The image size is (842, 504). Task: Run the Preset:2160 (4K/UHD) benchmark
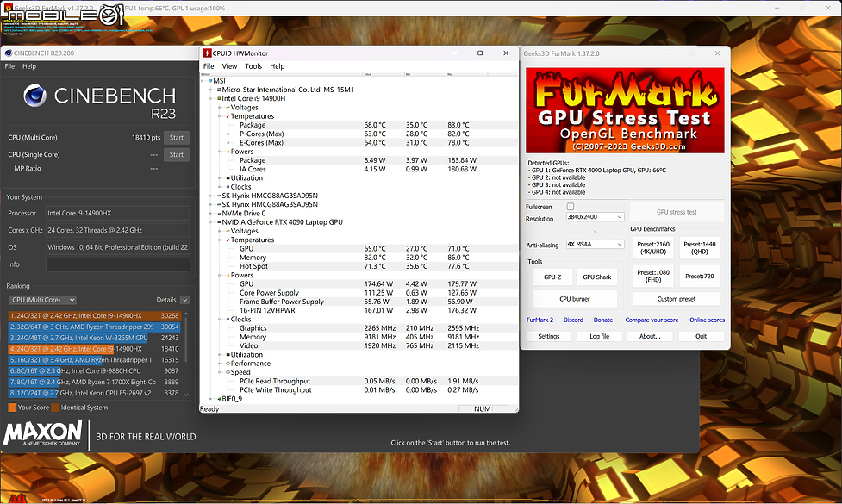click(x=653, y=248)
